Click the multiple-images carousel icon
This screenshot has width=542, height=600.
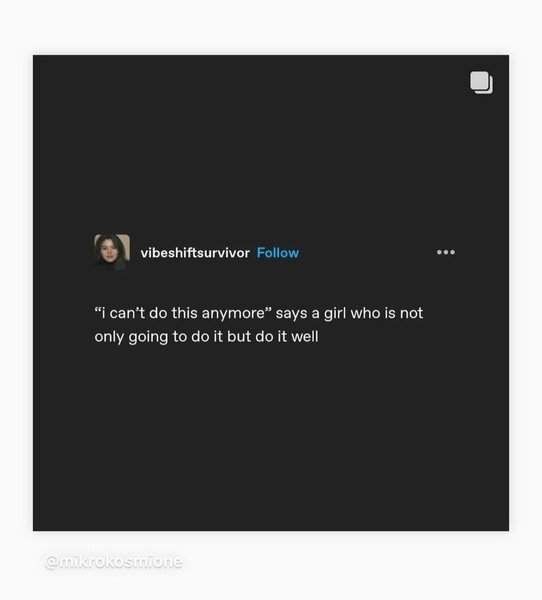coord(481,82)
